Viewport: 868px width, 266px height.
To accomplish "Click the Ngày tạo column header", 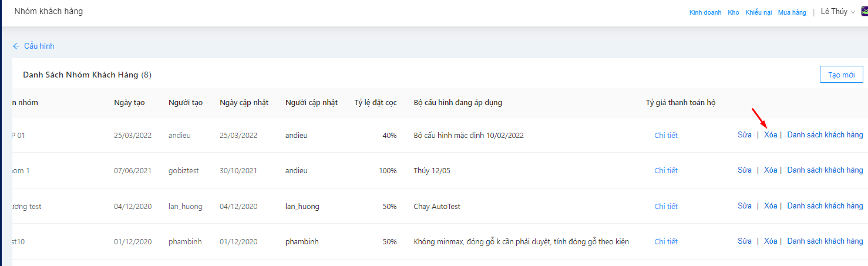I will point(129,103).
